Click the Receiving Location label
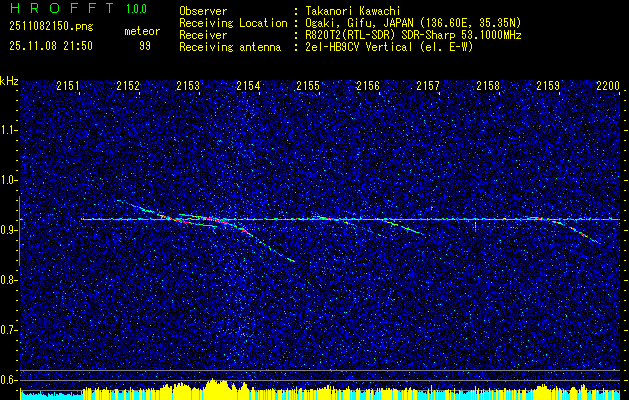 pos(233,23)
